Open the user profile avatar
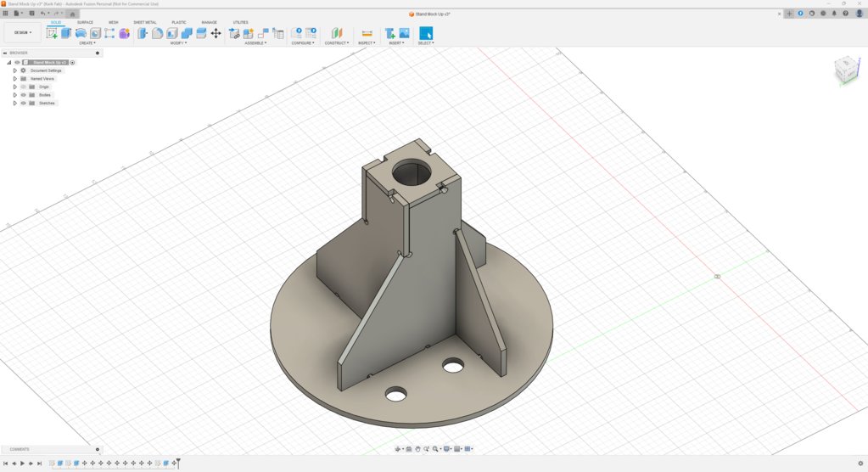 pyautogui.click(x=859, y=14)
